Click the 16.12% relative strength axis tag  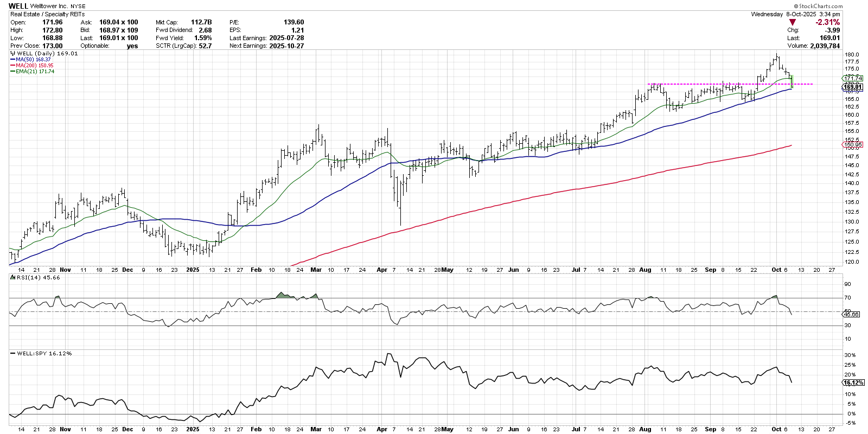click(853, 382)
